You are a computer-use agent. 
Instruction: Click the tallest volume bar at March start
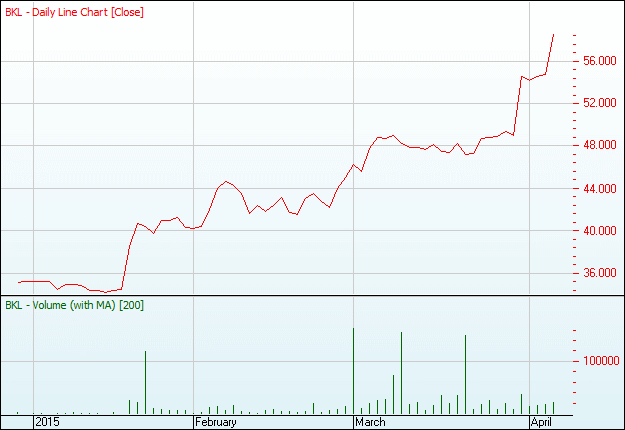tap(353, 370)
